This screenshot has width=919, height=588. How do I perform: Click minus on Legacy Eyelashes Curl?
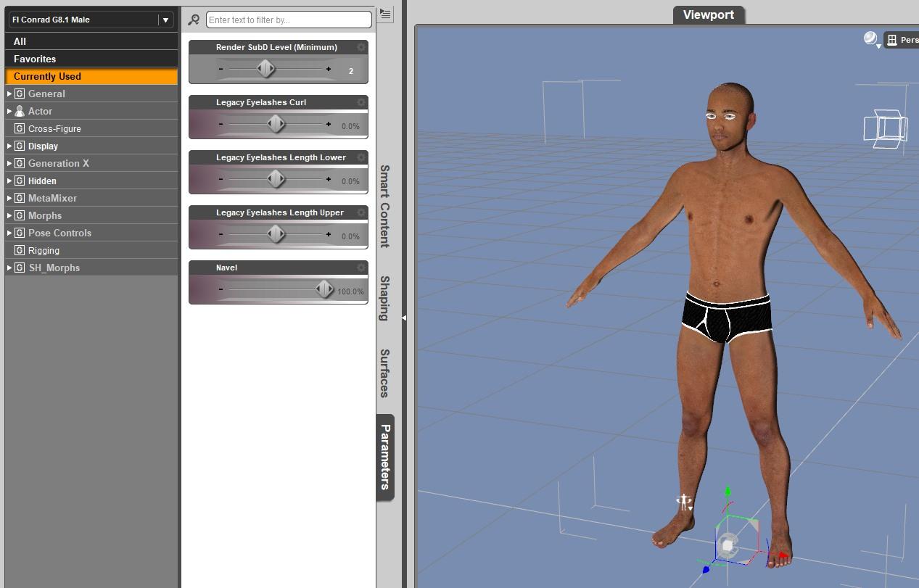pos(221,124)
